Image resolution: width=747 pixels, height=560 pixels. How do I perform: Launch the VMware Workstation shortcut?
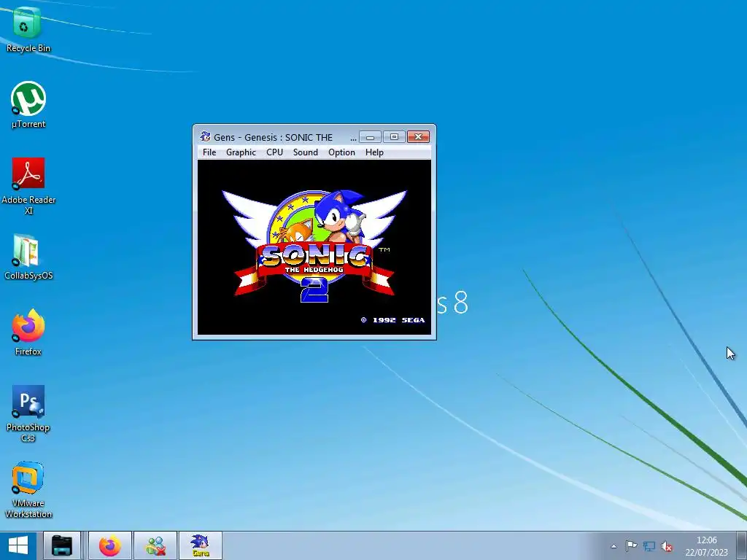[28, 489]
